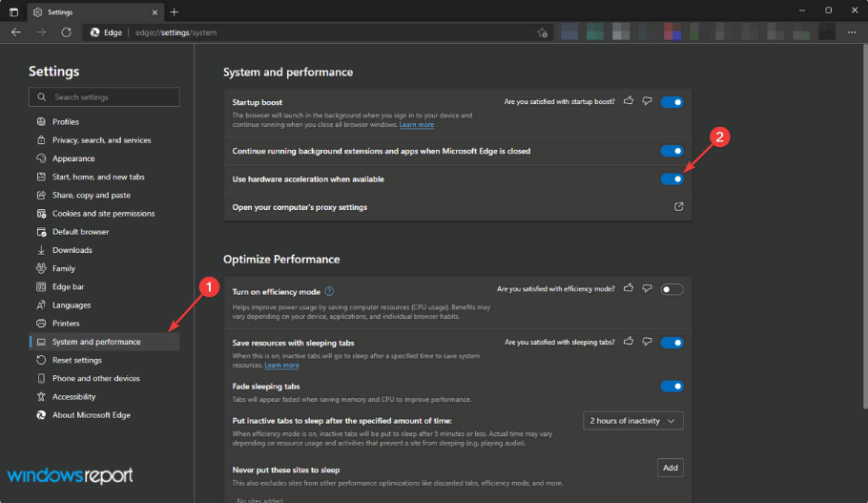Open Appearance settings
Viewport: 868px width, 503px height.
pyautogui.click(x=104, y=158)
